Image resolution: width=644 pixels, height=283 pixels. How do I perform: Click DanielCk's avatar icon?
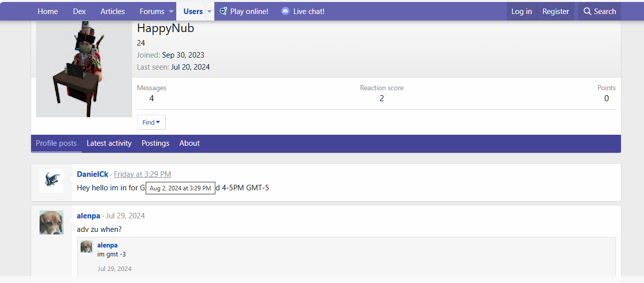tap(52, 181)
